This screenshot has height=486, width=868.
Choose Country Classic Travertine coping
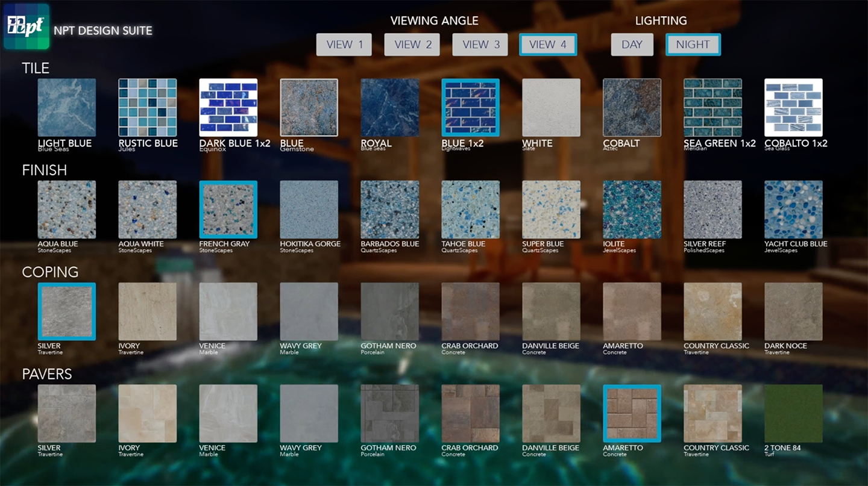pyautogui.click(x=713, y=312)
